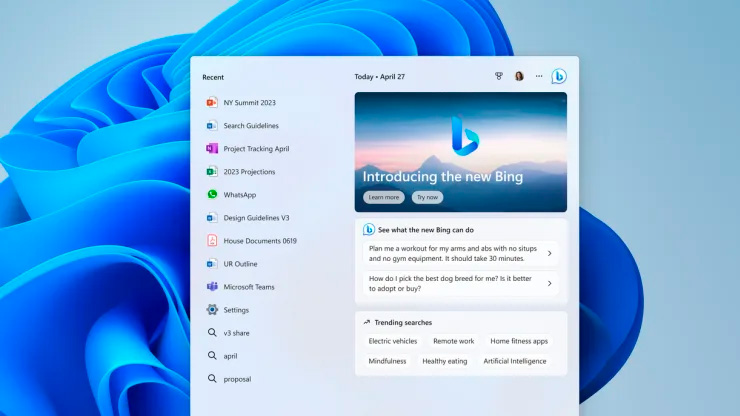Click the search icon beside proposal

point(212,379)
